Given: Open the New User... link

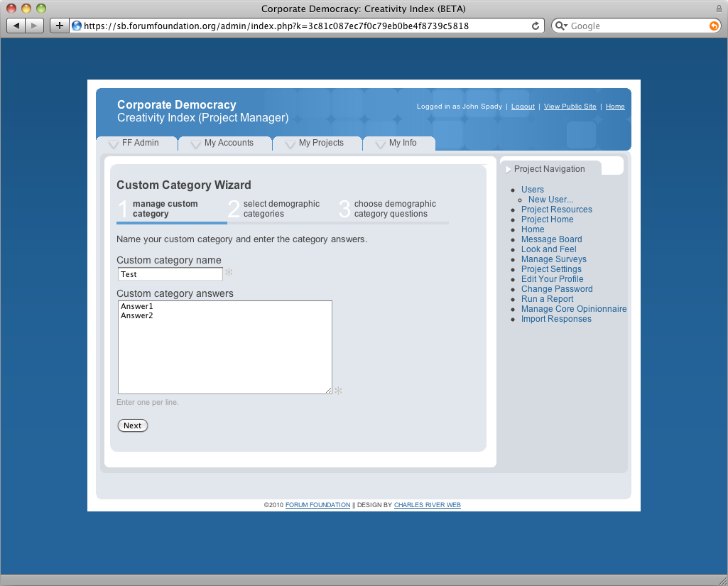Looking at the screenshot, I should coord(550,200).
